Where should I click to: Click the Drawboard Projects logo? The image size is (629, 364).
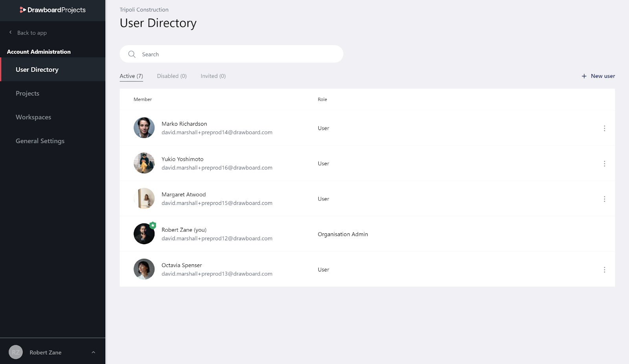click(53, 10)
